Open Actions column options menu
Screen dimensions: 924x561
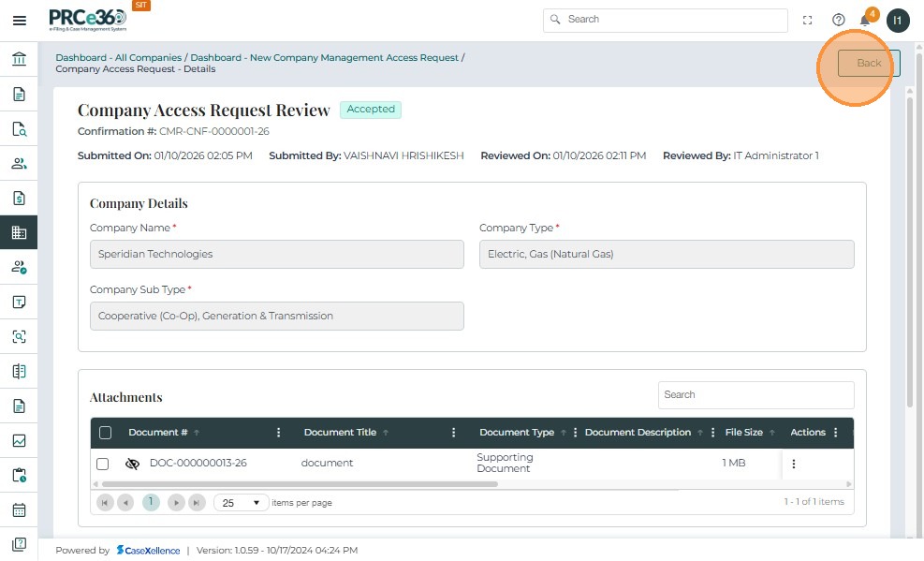point(835,433)
